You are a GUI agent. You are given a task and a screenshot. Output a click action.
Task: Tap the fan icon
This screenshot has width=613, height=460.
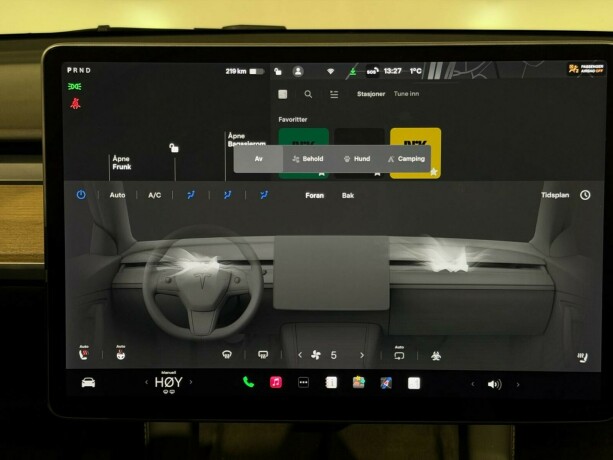point(316,355)
